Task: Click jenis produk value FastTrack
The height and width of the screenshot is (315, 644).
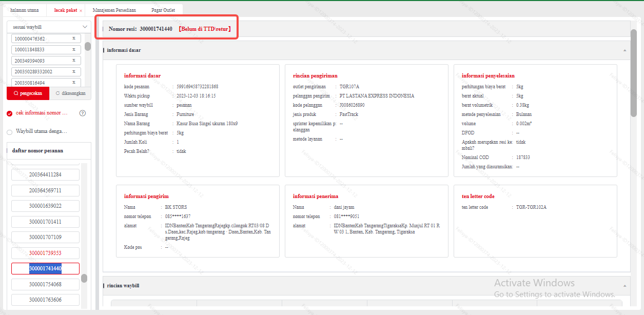Action: [349, 114]
